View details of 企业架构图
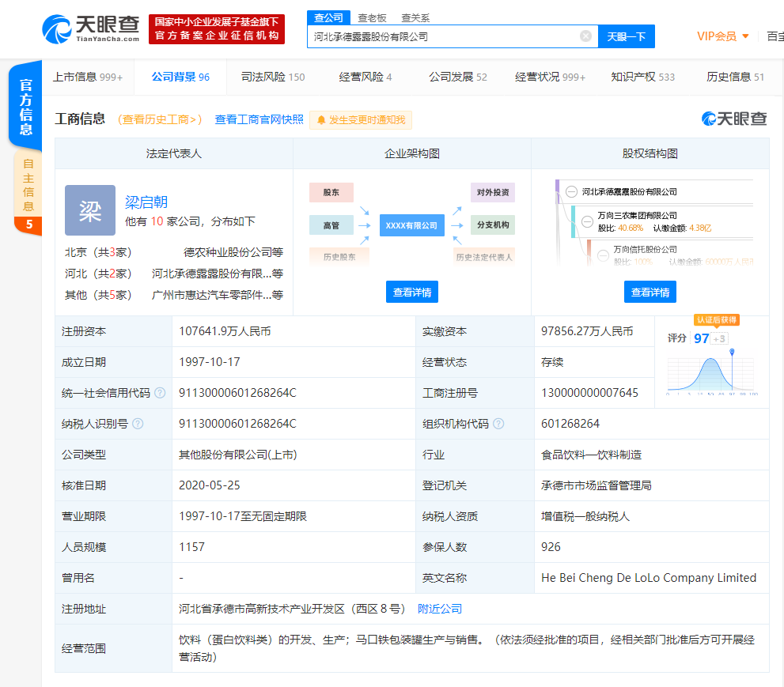Screen dimensions: 784x687 [412, 292]
